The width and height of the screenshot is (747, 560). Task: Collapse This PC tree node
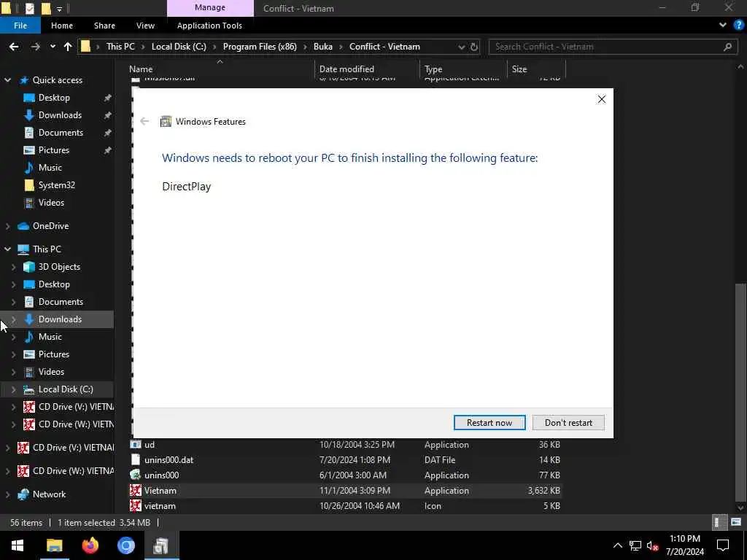[7, 249]
